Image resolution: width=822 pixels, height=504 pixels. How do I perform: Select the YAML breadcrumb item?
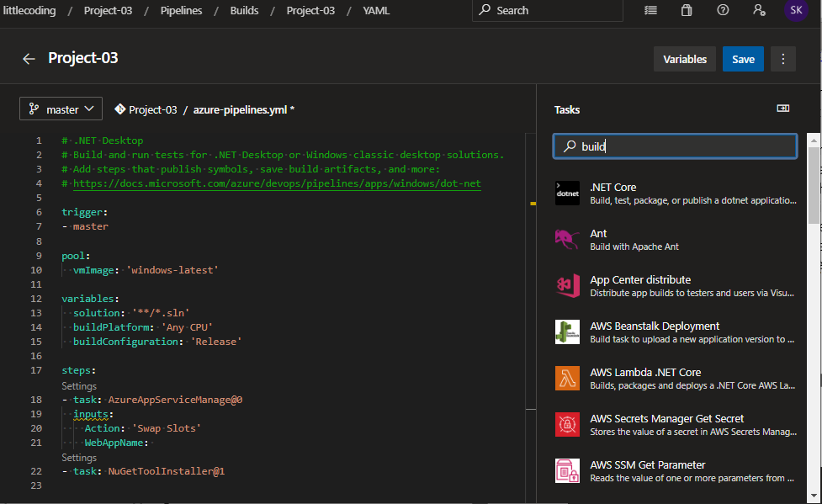376,10
